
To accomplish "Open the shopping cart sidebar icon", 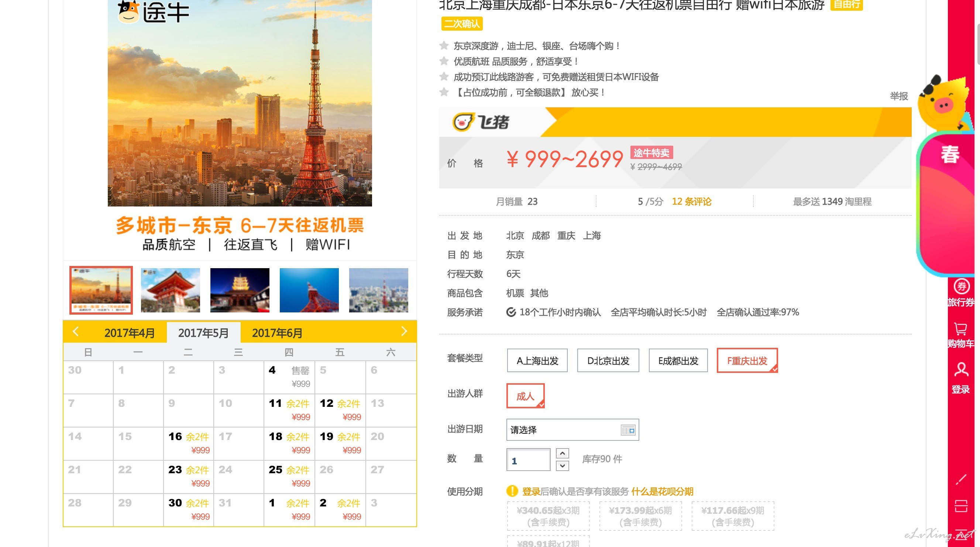I will click(x=960, y=328).
